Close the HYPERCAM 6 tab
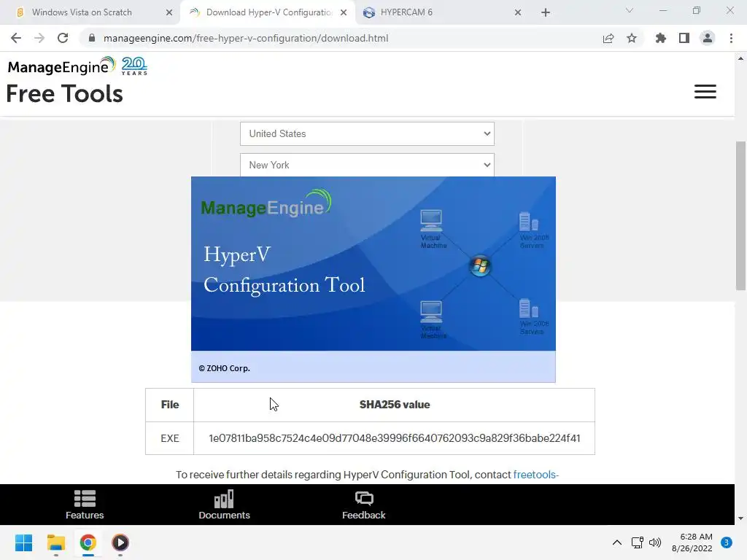 (x=518, y=12)
